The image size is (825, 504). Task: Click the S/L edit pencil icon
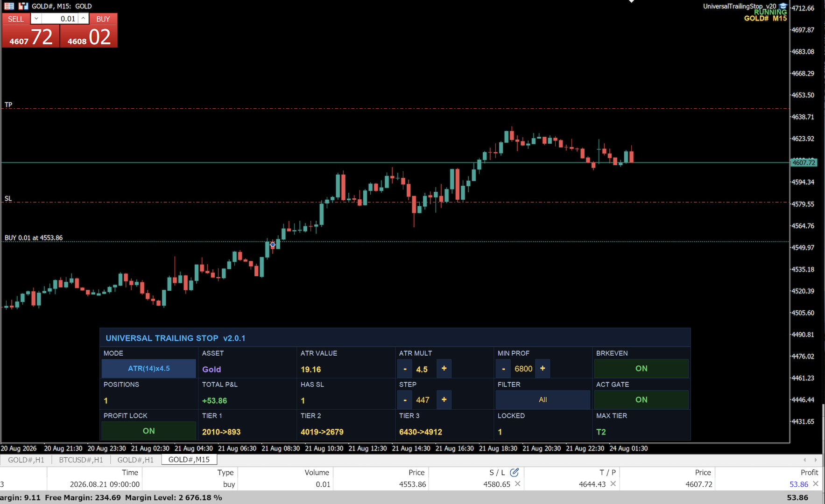coord(515,472)
